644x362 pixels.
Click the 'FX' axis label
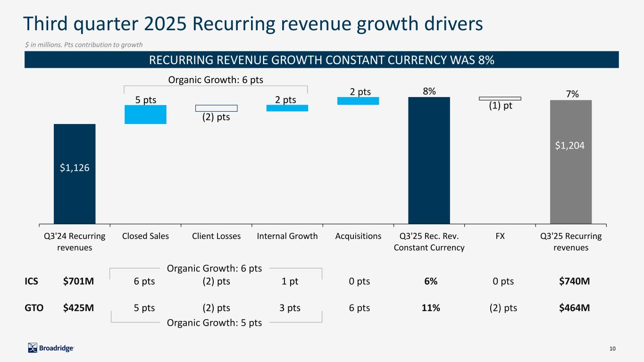tap(500, 236)
